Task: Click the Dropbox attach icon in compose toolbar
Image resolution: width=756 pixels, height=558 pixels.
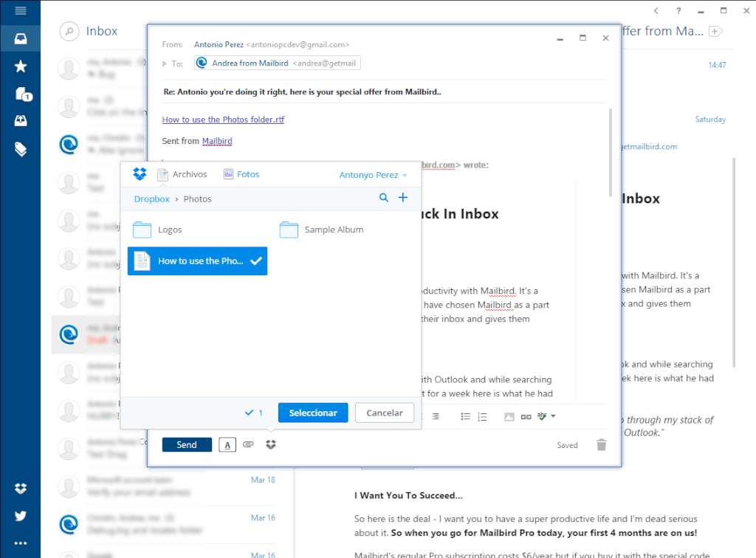Action: click(x=271, y=444)
